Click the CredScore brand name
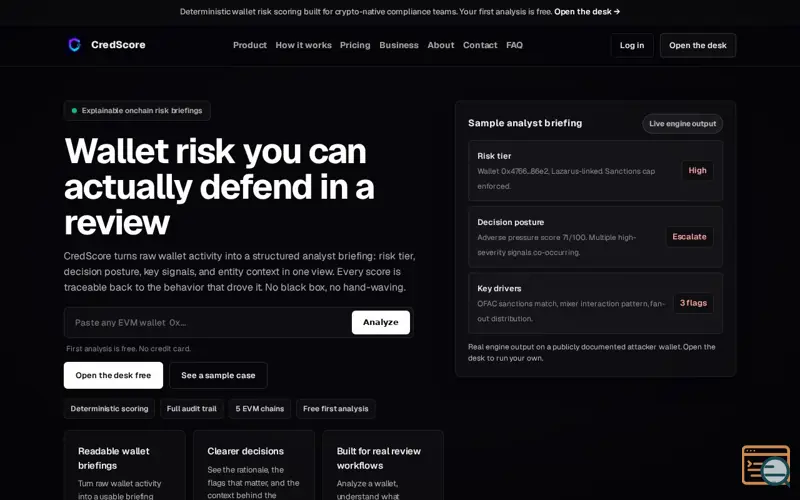Viewport: 800px width, 500px height. pos(118,45)
